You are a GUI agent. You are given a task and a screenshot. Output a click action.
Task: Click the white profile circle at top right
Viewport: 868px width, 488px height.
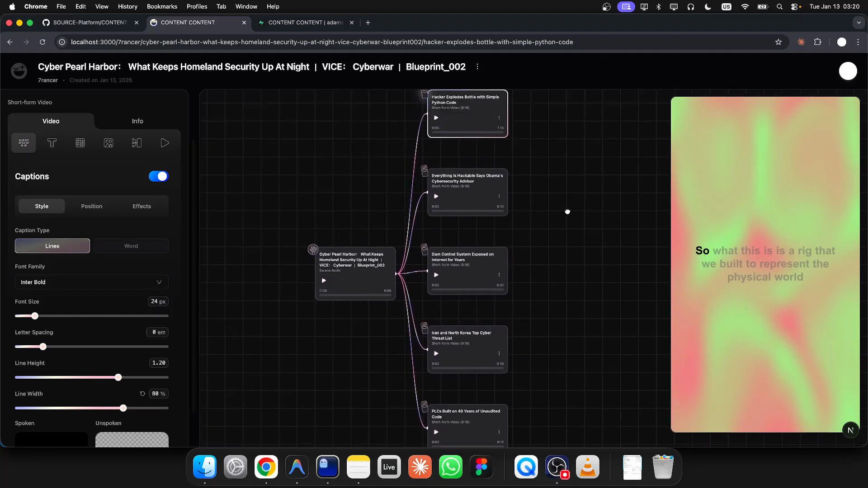[848, 71]
